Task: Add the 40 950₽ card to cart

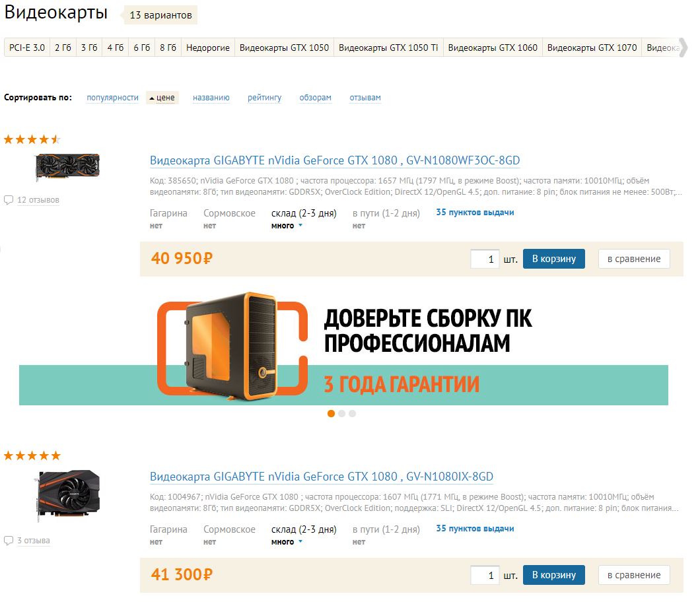Action: click(x=553, y=259)
